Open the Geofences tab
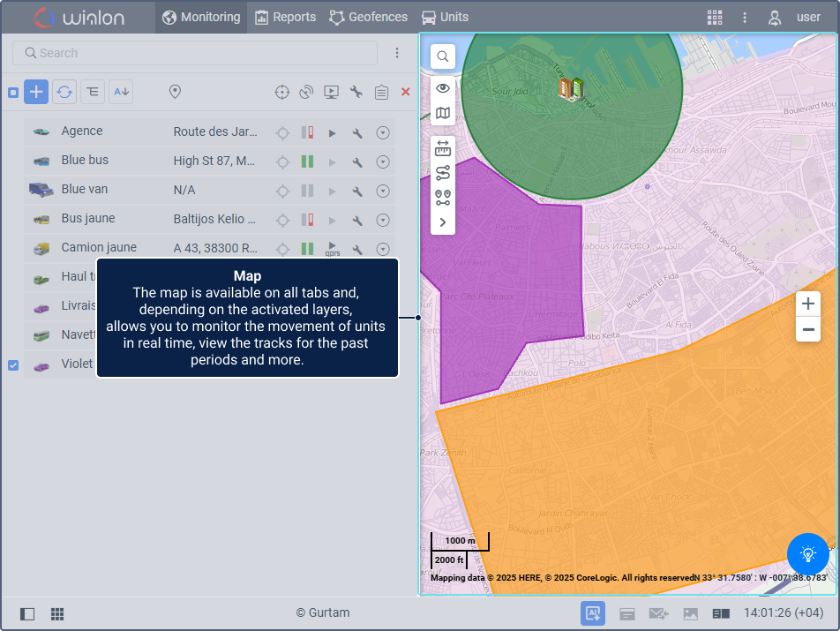This screenshot has width=840, height=631. click(369, 17)
